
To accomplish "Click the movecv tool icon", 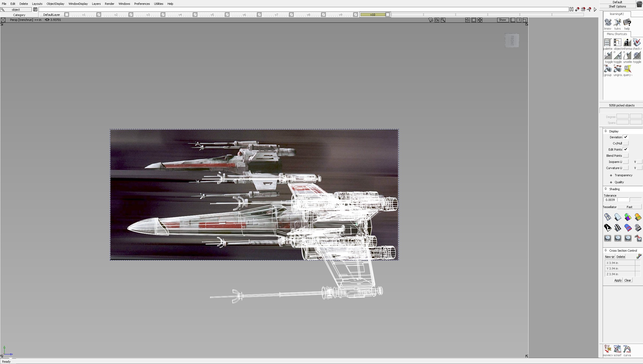I will (608, 349).
